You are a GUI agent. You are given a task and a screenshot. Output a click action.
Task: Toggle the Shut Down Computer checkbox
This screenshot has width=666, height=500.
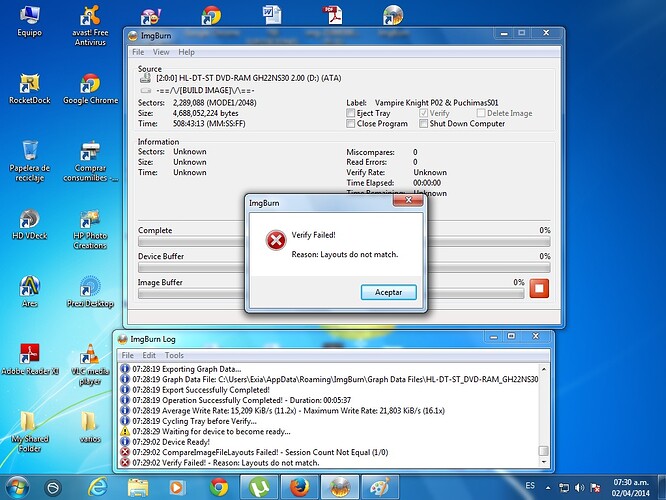[x=422, y=124]
